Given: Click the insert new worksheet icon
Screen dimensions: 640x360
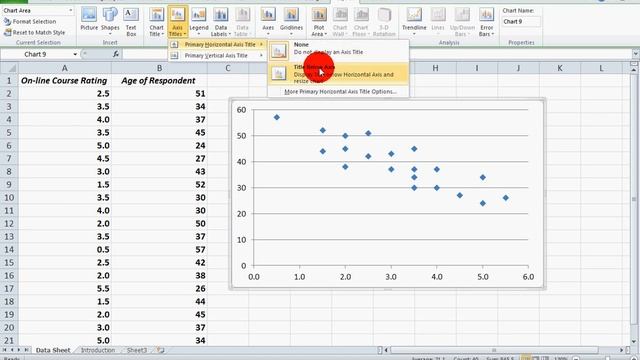Looking at the screenshot, I should [161, 350].
